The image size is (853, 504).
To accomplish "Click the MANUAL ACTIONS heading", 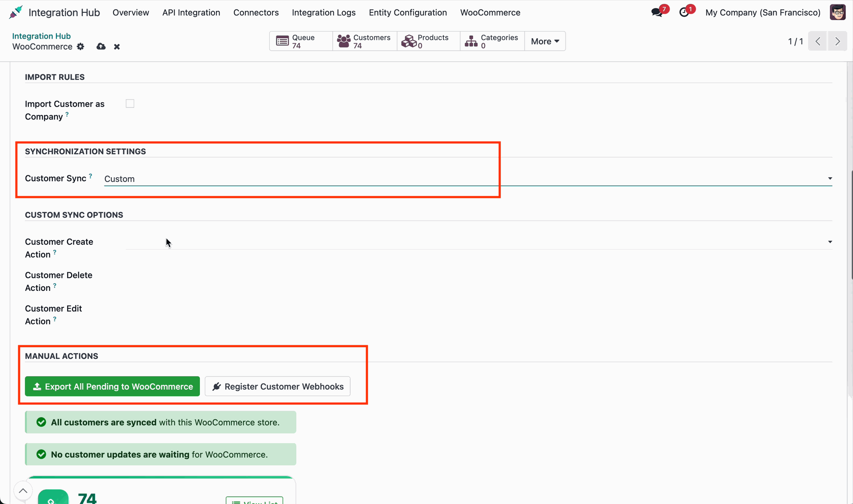I will pyautogui.click(x=61, y=356).
